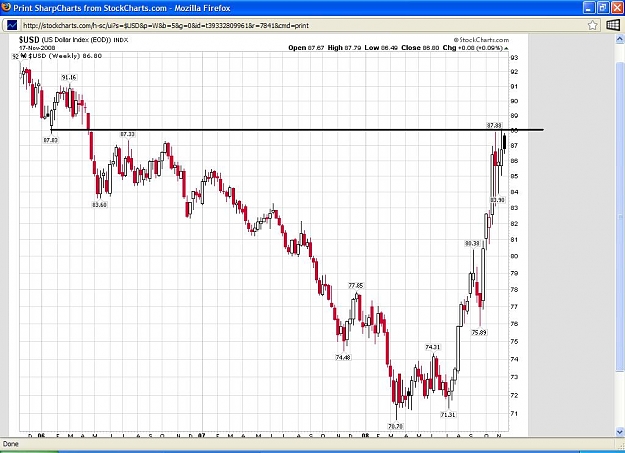Click the 93 y-axis value

coord(514,57)
